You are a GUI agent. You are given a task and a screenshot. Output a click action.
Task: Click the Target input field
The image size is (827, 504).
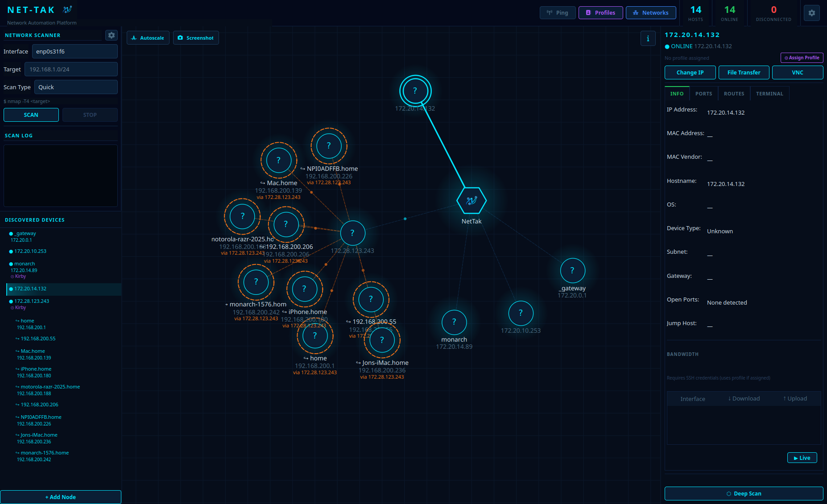click(71, 69)
